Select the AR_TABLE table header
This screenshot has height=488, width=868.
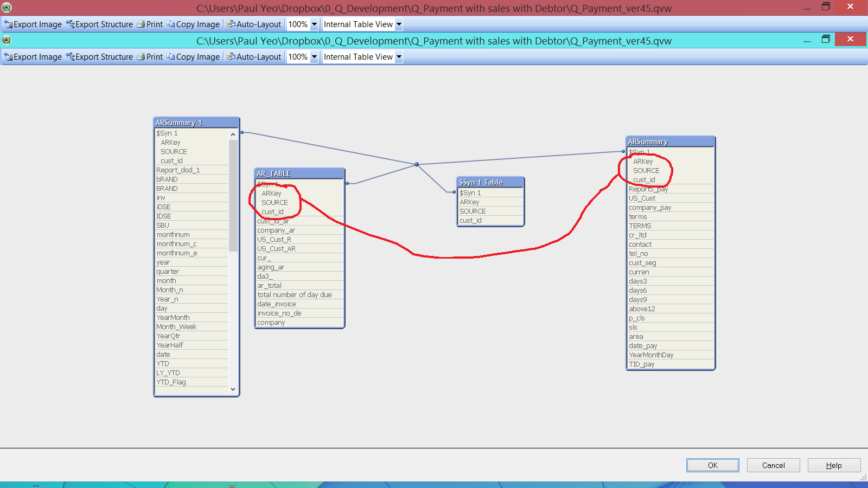coord(299,174)
